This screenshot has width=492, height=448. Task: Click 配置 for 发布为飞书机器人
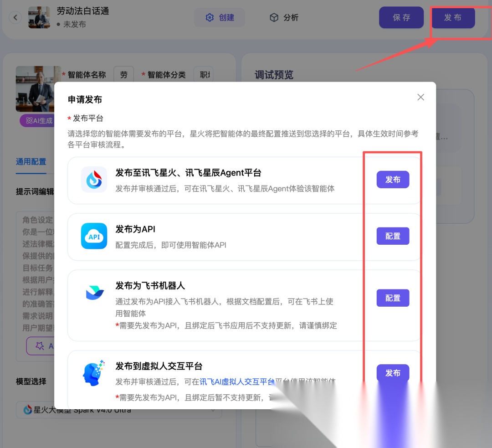393,298
